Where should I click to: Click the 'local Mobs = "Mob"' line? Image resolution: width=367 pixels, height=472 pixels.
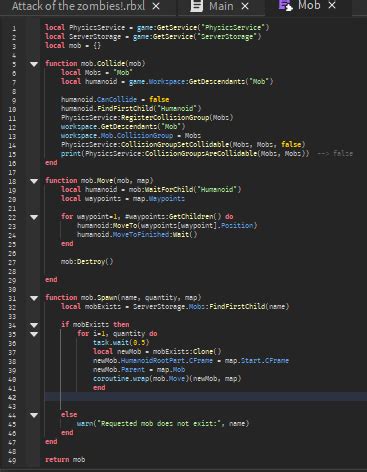(x=97, y=72)
